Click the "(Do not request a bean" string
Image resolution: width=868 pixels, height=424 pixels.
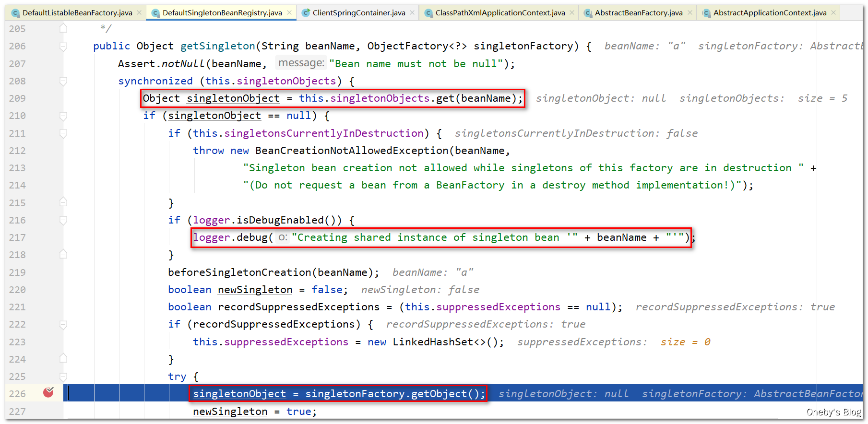[492, 185]
